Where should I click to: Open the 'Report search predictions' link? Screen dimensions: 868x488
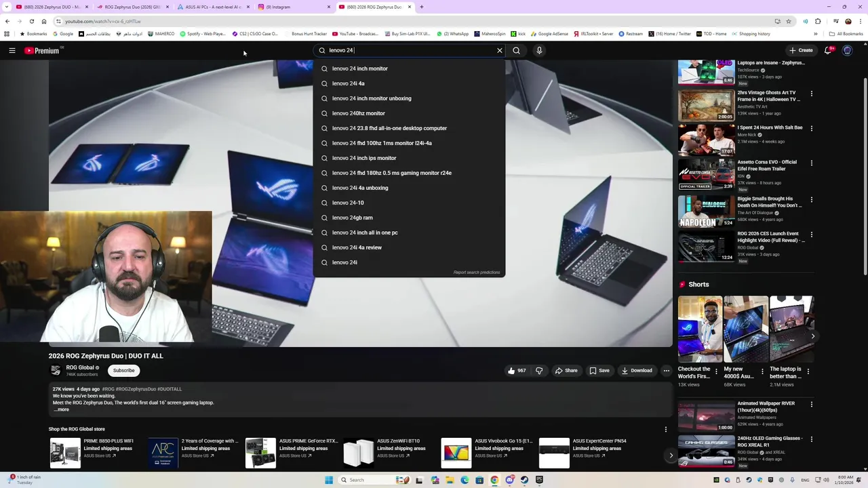[477, 272]
